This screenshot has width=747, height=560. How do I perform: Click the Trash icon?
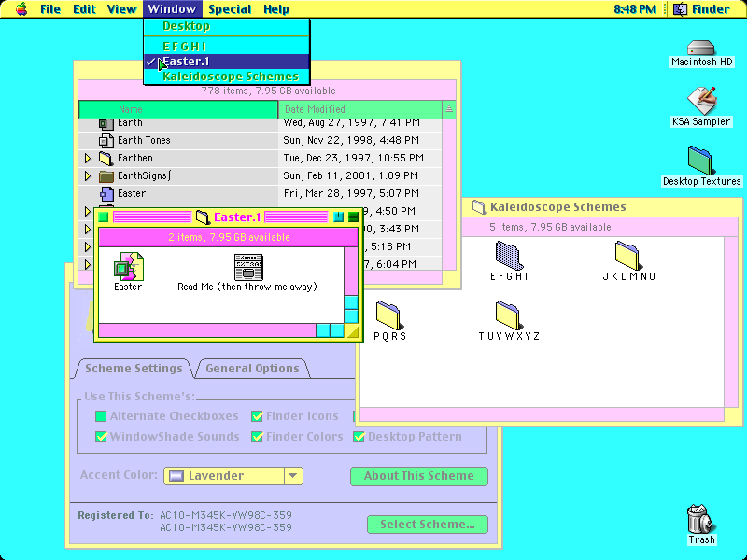(x=698, y=519)
